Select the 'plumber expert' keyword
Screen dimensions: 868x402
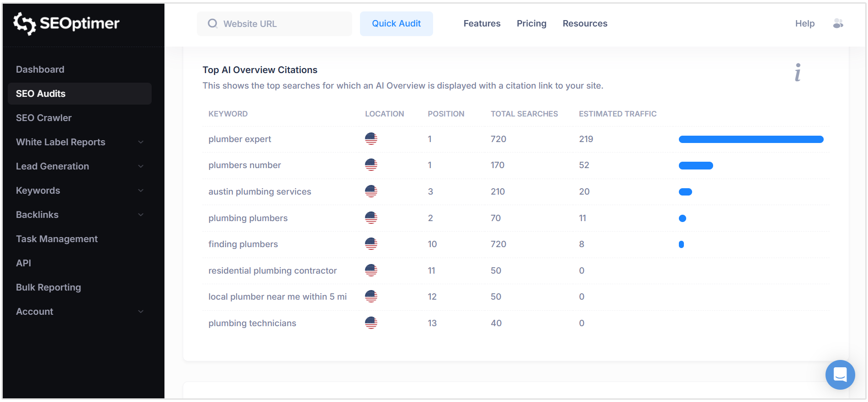[240, 139]
